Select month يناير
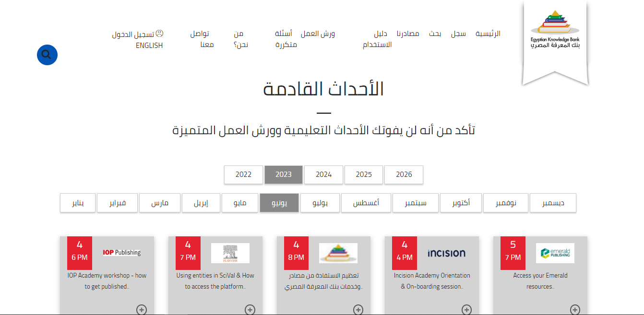The height and width of the screenshot is (315, 644). (x=78, y=203)
